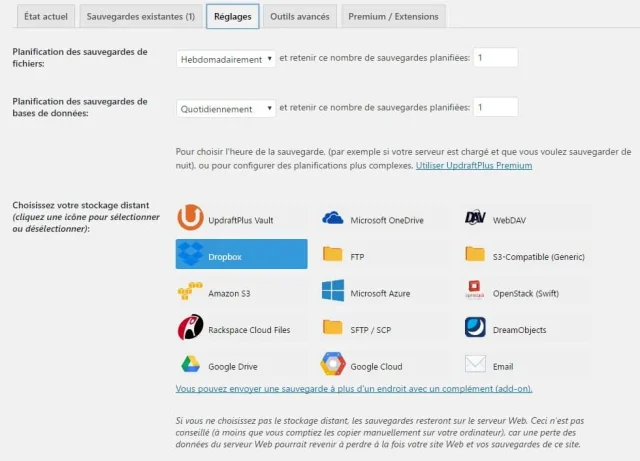
Task: Open the add-on multiple destinations link
Action: click(x=354, y=388)
